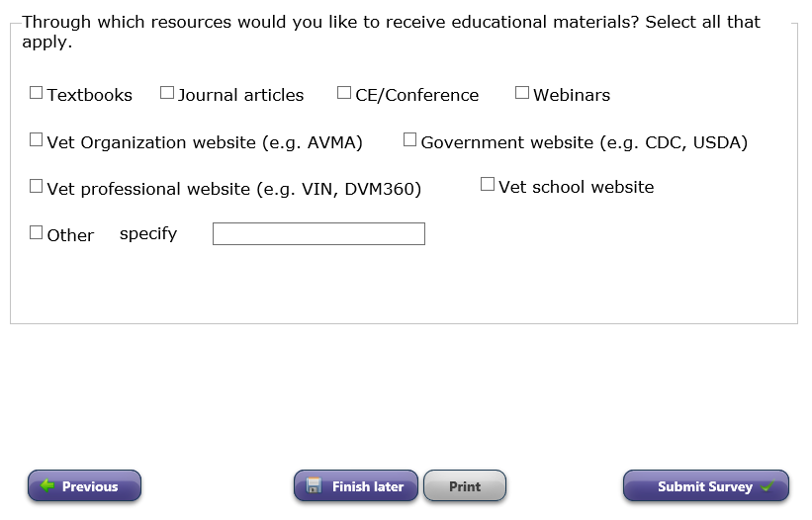Submit the survey

[x=705, y=486]
